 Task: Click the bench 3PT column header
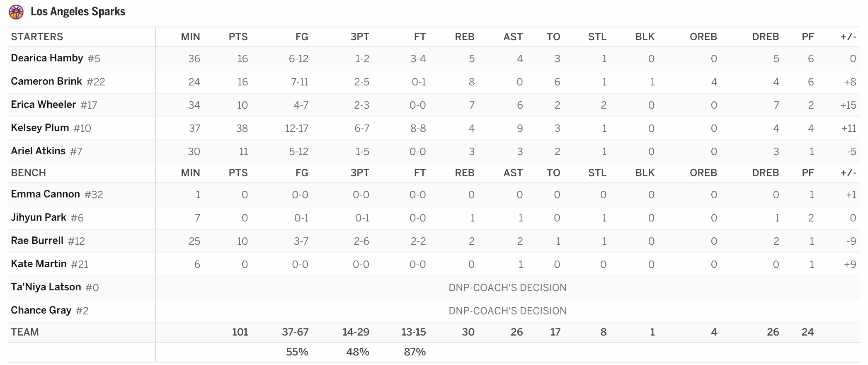pyautogui.click(x=360, y=173)
